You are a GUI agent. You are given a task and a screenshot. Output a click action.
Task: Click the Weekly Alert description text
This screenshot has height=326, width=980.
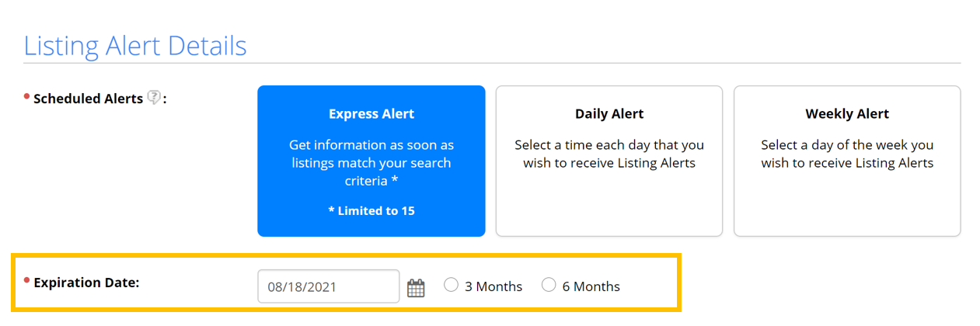(847, 154)
